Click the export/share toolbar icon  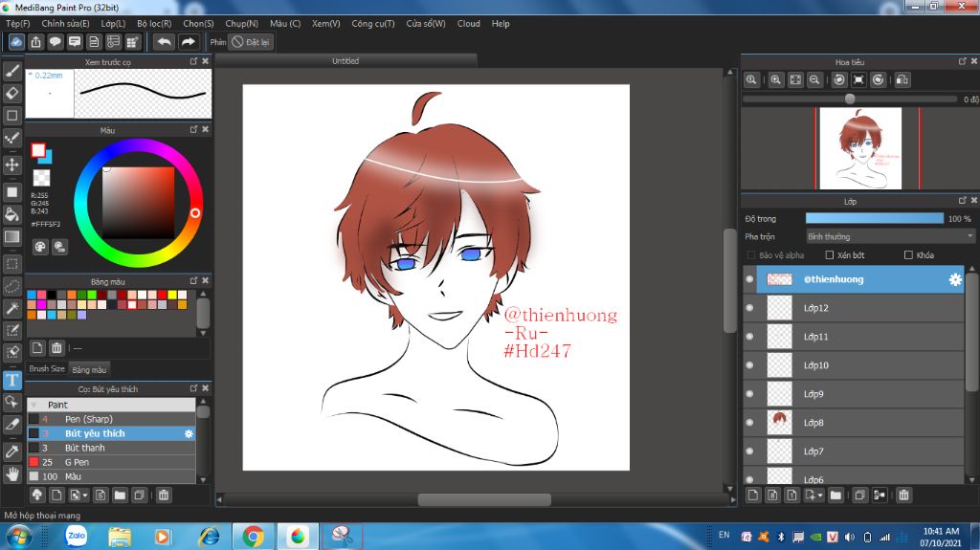point(35,42)
